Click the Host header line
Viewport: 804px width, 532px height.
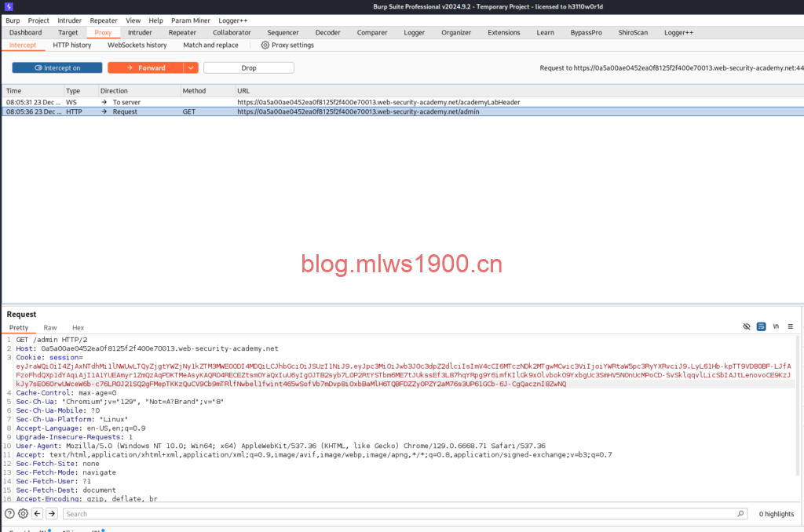click(x=147, y=348)
